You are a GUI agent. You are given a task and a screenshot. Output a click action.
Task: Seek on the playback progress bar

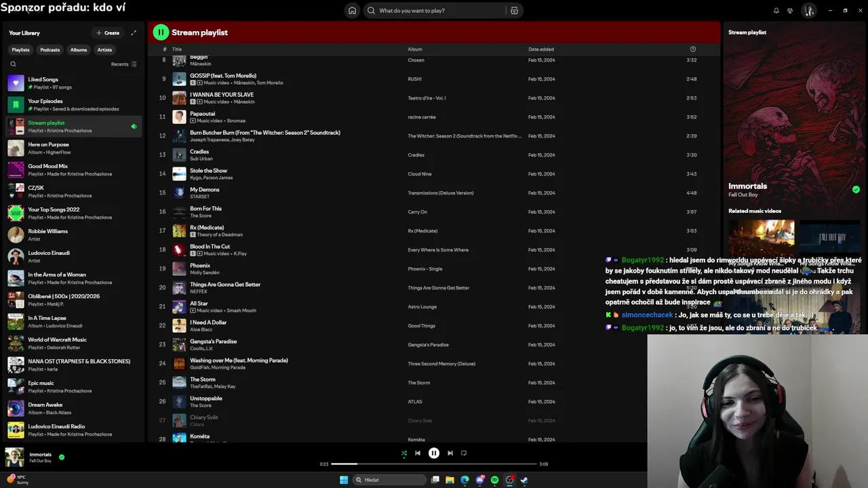(434, 464)
